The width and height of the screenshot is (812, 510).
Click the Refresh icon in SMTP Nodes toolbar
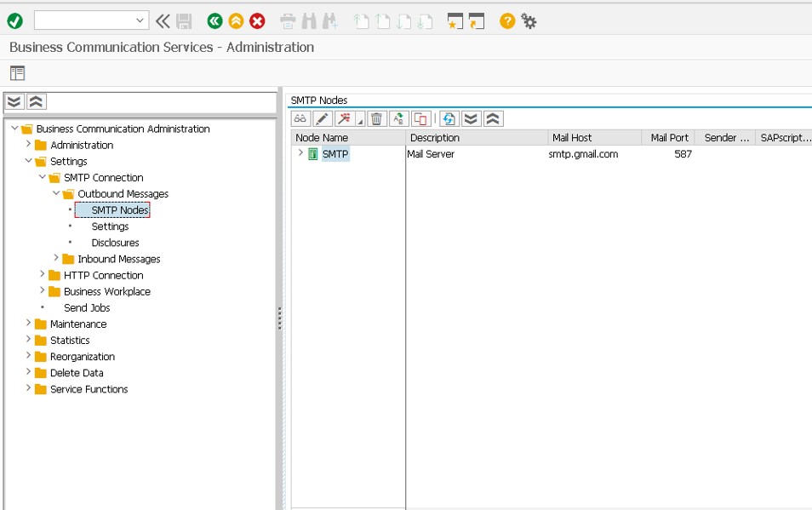(x=449, y=119)
